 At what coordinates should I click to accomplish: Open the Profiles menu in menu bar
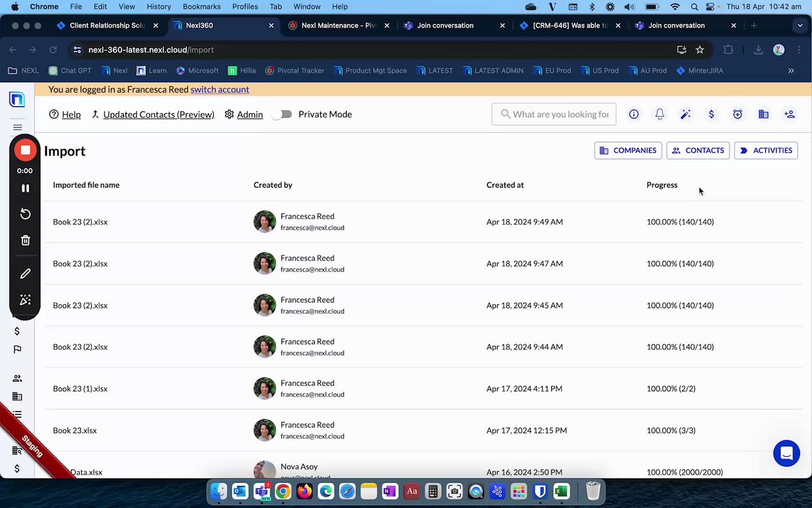coord(245,6)
